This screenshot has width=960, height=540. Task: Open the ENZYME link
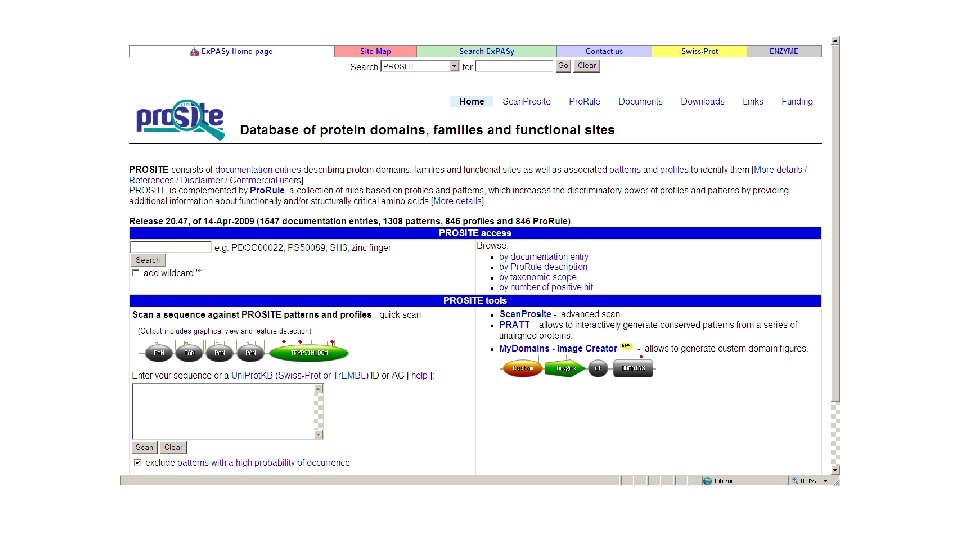coord(784,51)
